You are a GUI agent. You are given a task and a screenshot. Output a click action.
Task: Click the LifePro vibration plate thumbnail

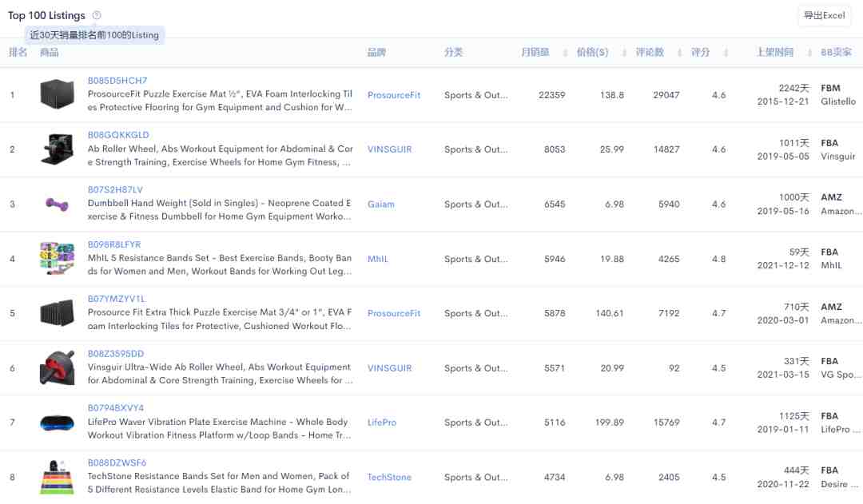(x=57, y=423)
